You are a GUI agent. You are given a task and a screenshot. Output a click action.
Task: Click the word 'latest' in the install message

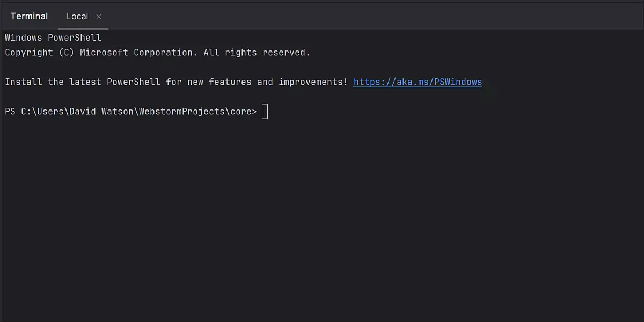pos(85,82)
